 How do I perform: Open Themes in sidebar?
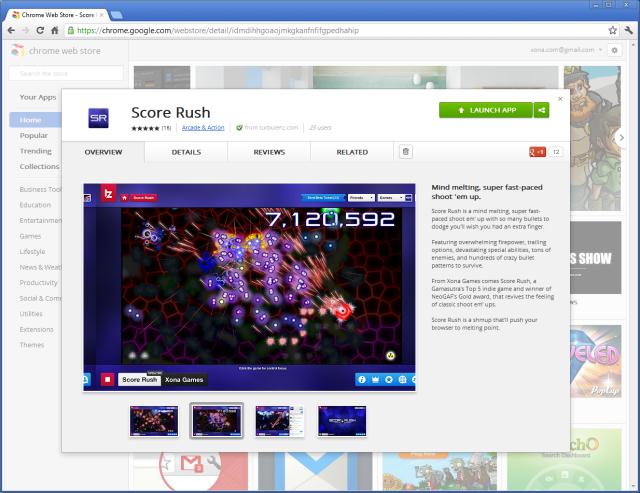coord(31,344)
